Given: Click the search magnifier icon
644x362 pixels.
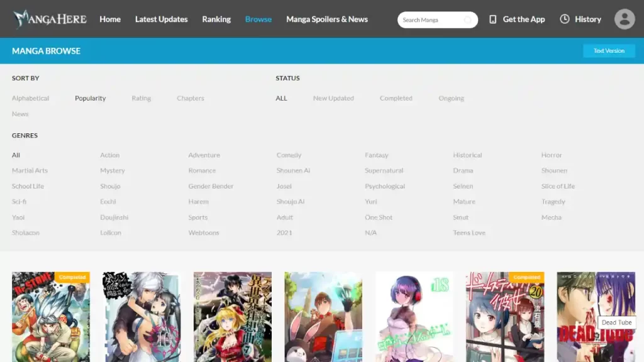Looking at the screenshot, I should [468, 20].
